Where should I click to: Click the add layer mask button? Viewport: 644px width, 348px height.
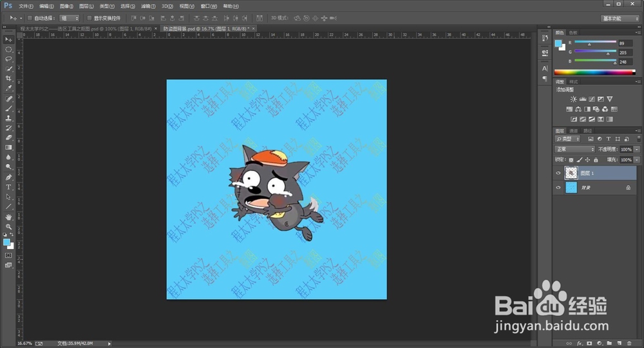click(589, 343)
